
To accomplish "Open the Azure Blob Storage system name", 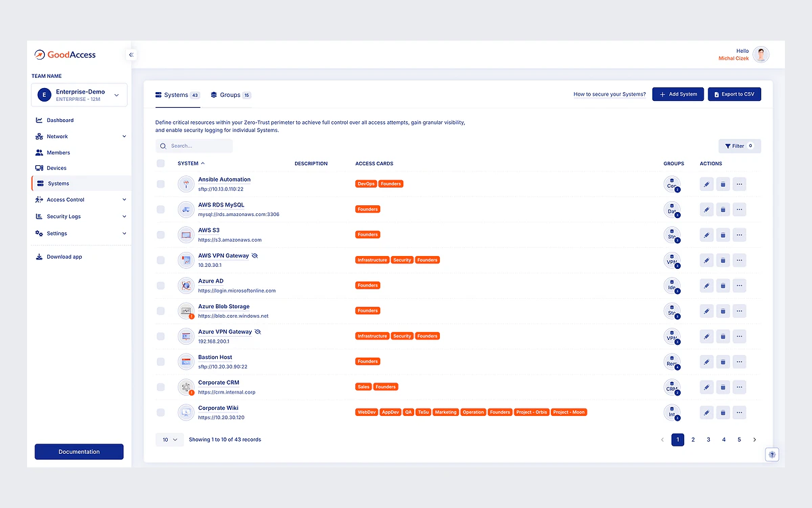I will click(223, 307).
